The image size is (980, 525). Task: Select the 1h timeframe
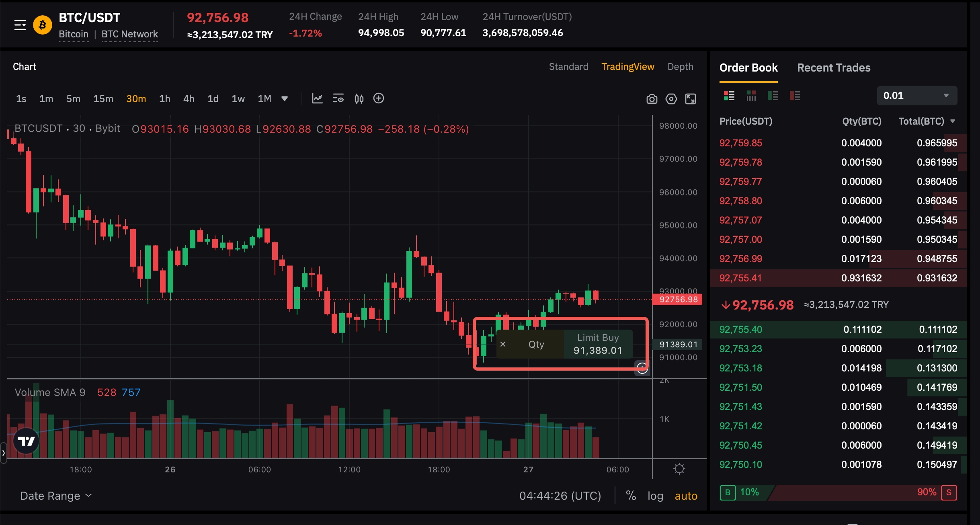(x=164, y=99)
